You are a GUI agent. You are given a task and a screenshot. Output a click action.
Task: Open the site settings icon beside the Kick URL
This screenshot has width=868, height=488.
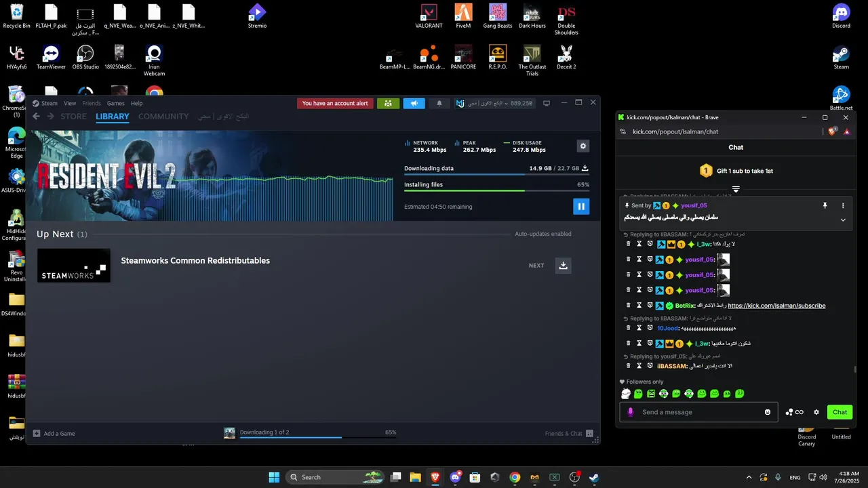pos(623,131)
